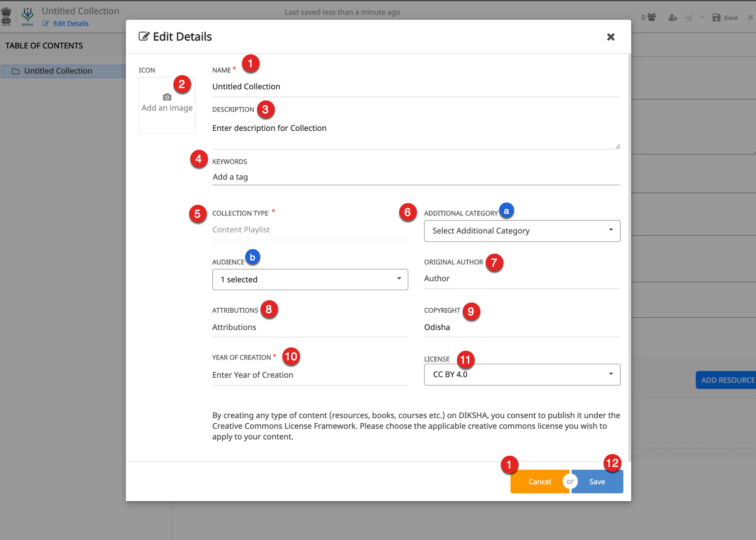Click the DIKSHA logo
This screenshot has height=540, width=756.
pos(28,16)
